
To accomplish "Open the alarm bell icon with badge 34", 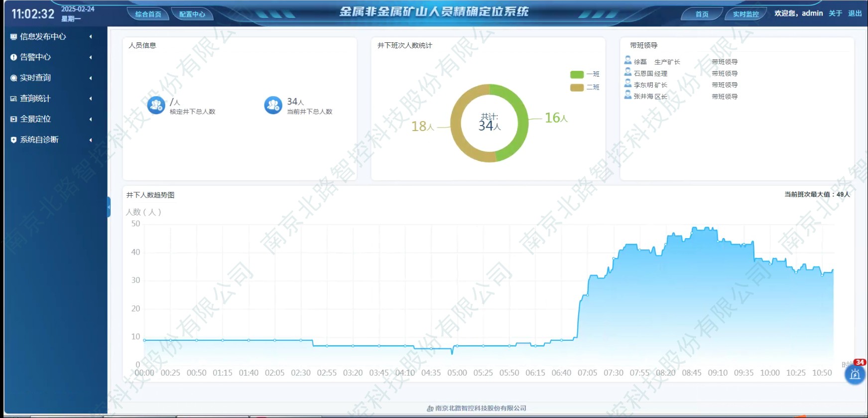I will (855, 374).
